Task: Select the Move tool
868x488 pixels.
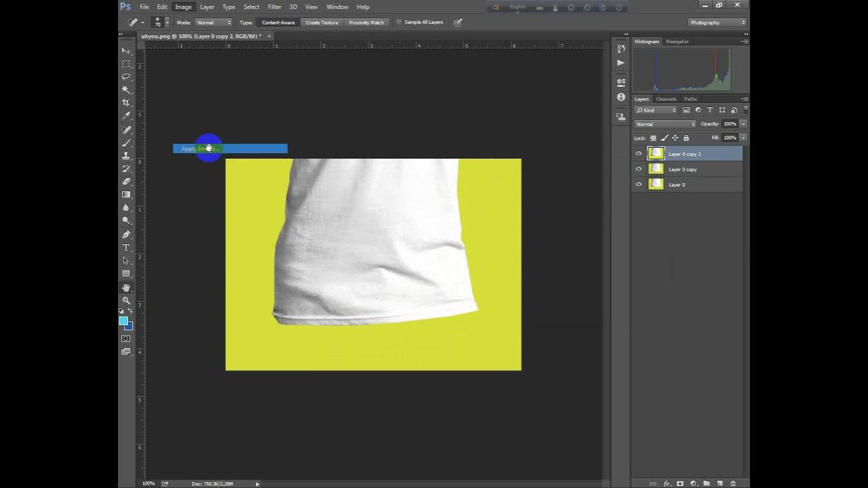Action: [x=126, y=51]
